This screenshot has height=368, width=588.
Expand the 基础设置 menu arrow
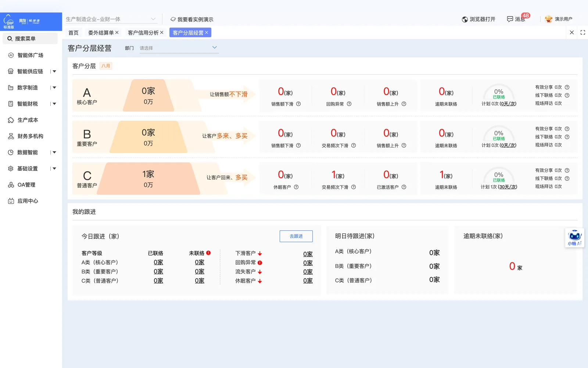point(54,169)
